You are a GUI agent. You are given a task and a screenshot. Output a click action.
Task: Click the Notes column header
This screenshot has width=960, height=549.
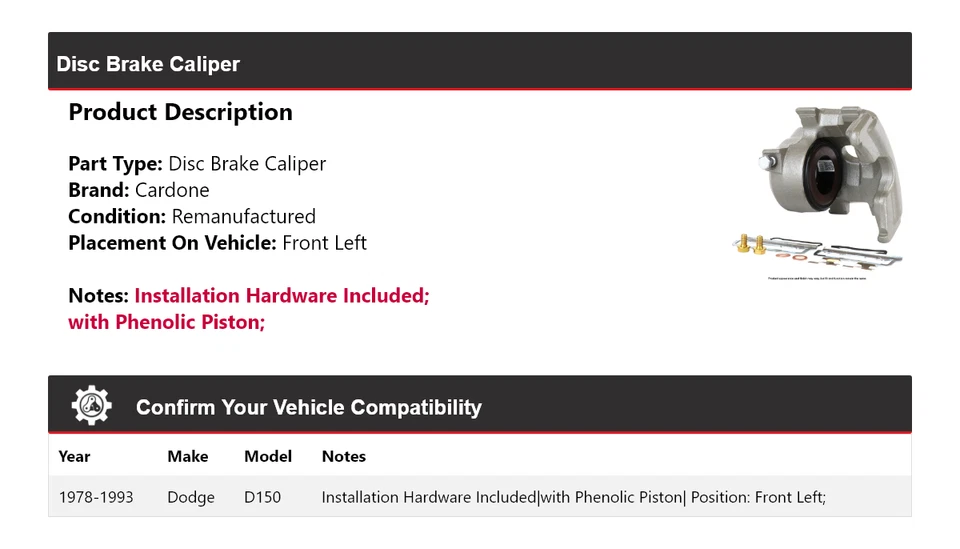pos(343,456)
